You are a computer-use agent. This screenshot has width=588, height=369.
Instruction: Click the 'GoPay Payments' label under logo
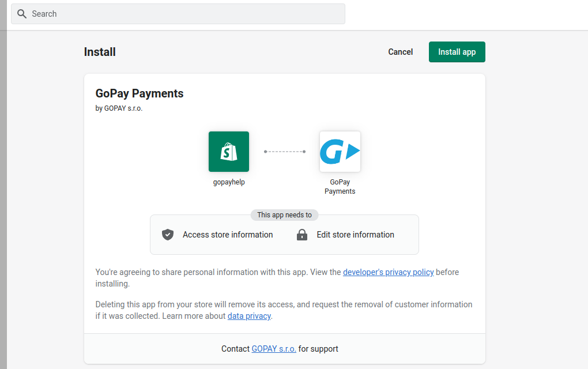coord(340,187)
